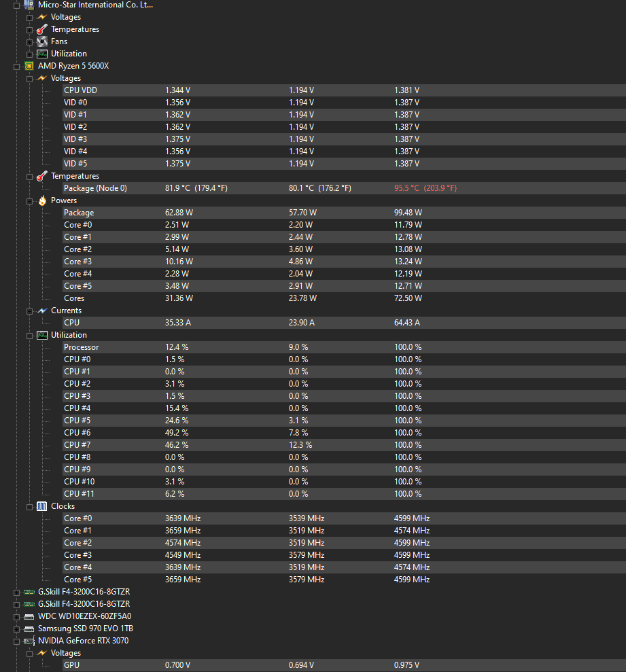Expand the WDC WD10EZEX-60ZF5A0 node
The height and width of the screenshot is (672, 626).
[x=17, y=617]
